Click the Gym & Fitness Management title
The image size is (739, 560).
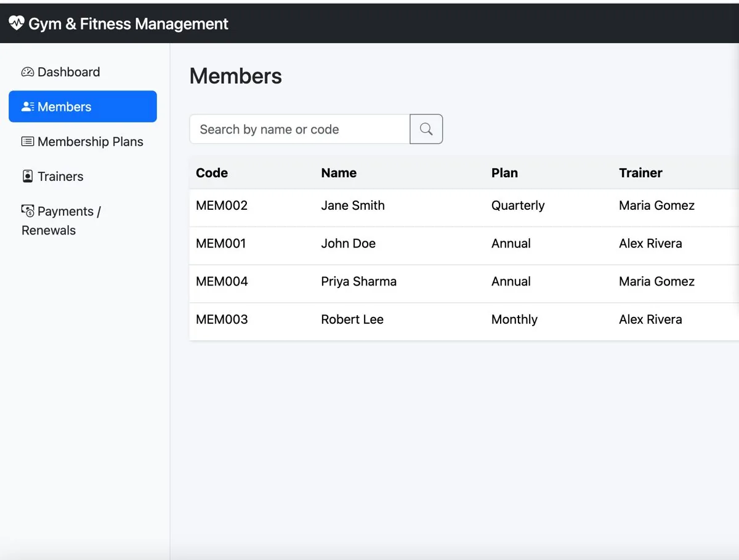coord(128,24)
